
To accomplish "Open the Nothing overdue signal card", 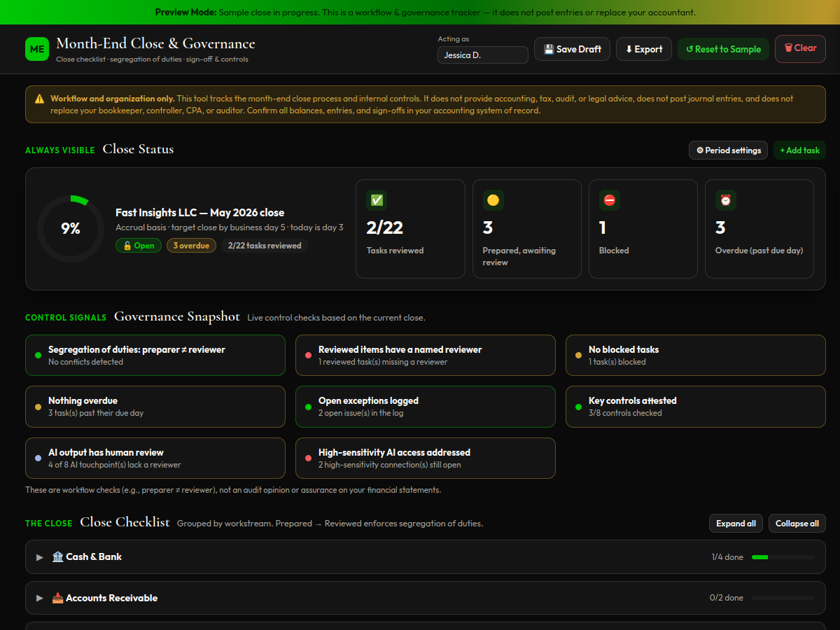I will click(155, 407).
